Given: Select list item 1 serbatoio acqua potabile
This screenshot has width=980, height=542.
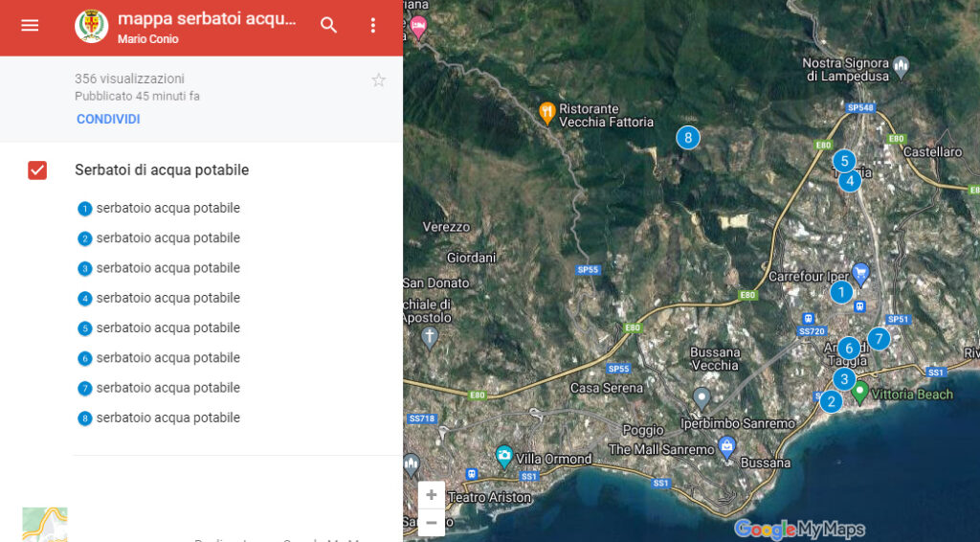Looking at the screenshot, I should pos(159,208).
